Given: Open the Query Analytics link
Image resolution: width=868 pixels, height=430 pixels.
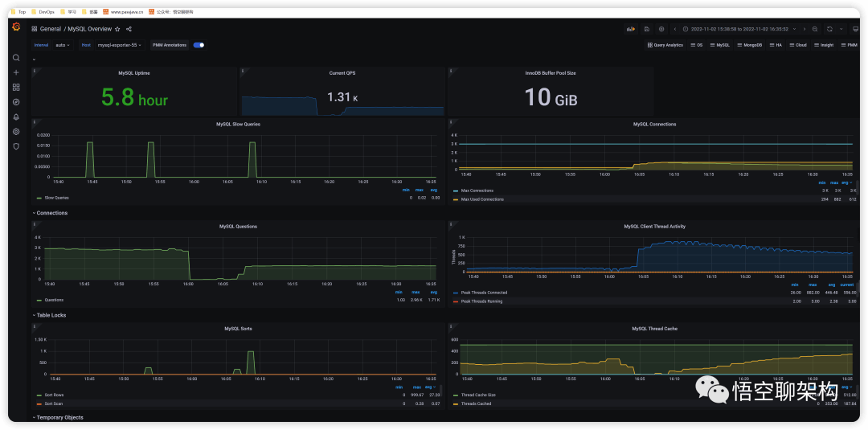Looking at the screenshot, I should click(x=665, y=45).
